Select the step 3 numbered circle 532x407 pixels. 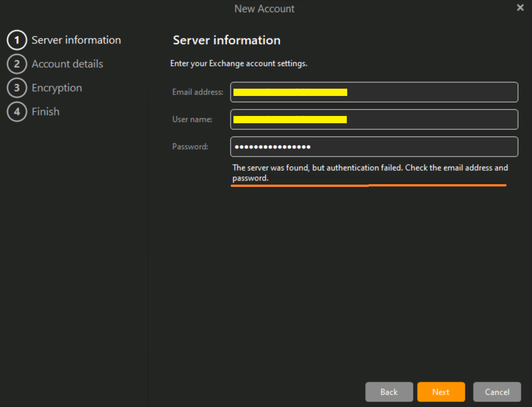[17, 88]
